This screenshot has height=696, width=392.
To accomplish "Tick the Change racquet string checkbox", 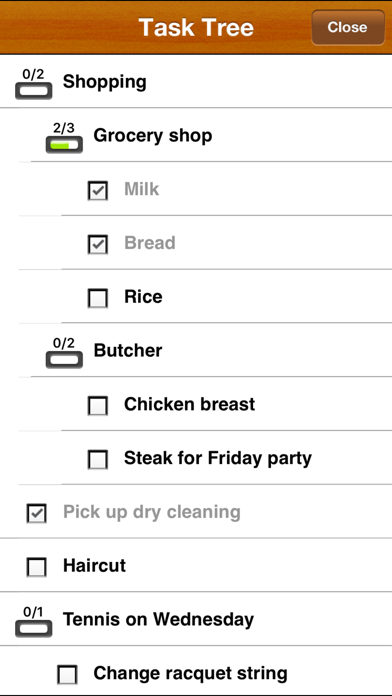I will pyautogui.click(x=67, y=675).
